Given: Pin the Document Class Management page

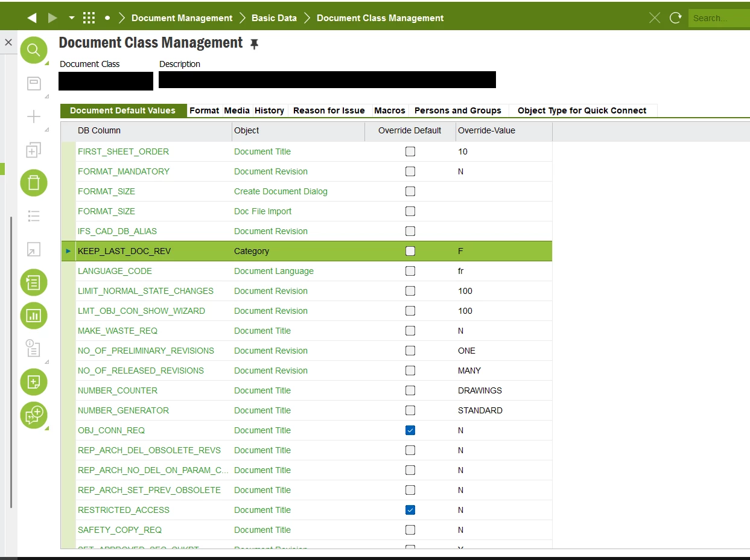Looking at the screenshot, I should pyautogui.click(x=254, y=44).
